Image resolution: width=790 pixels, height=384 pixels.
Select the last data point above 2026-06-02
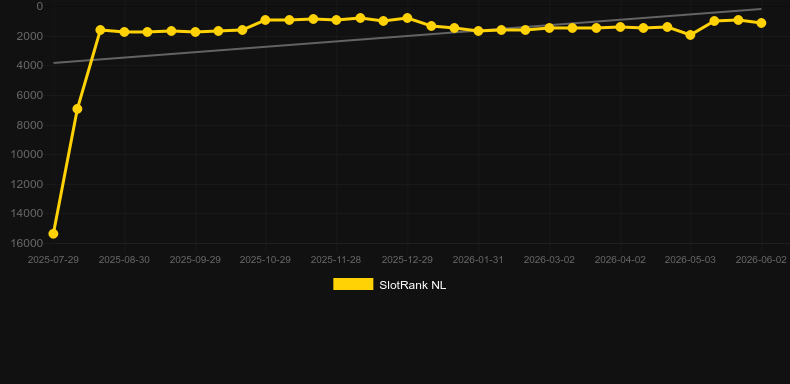[x=761, y=23]
